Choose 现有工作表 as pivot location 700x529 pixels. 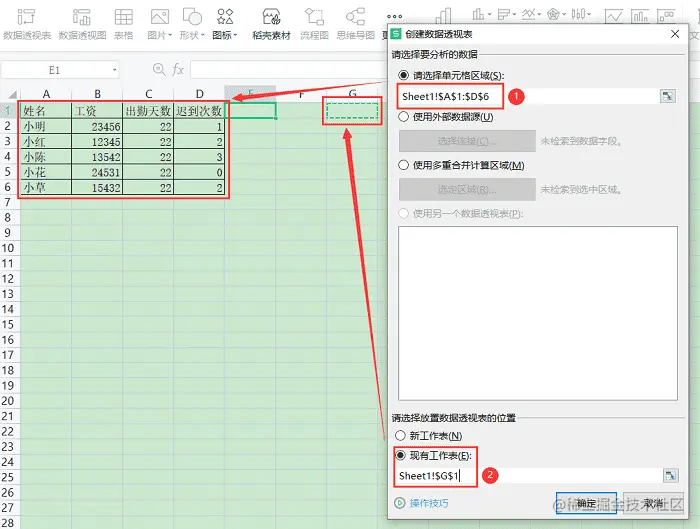coord(400,455)
